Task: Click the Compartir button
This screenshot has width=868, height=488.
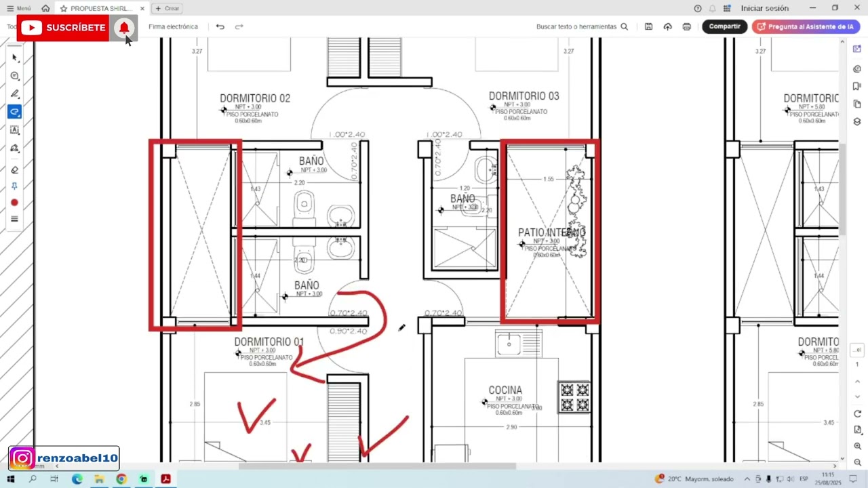Action: pos(724,26)
